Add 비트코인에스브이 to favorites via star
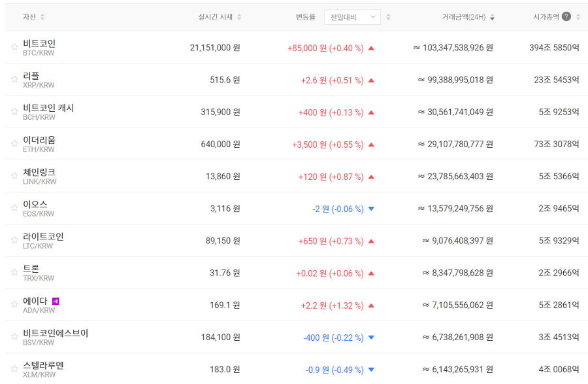588x384 pixels. (14, 337)
